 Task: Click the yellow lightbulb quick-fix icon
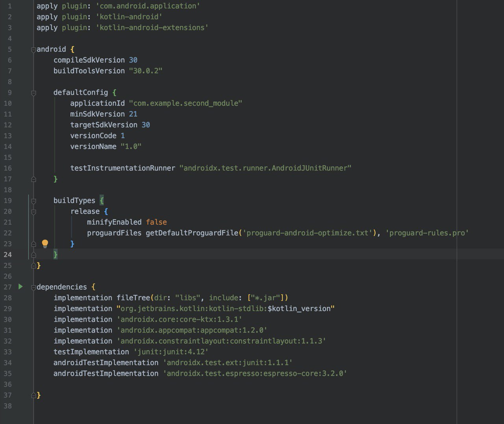click(x=45, y=244)
